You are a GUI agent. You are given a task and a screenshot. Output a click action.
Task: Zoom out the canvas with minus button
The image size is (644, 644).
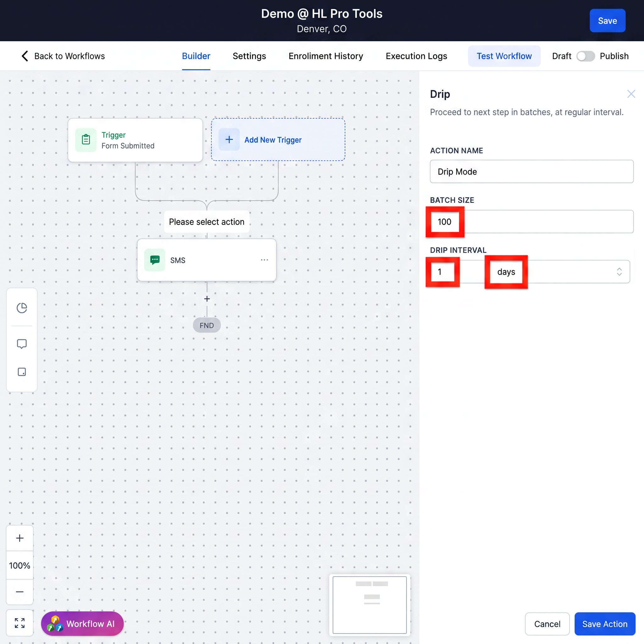coord(20,592)
